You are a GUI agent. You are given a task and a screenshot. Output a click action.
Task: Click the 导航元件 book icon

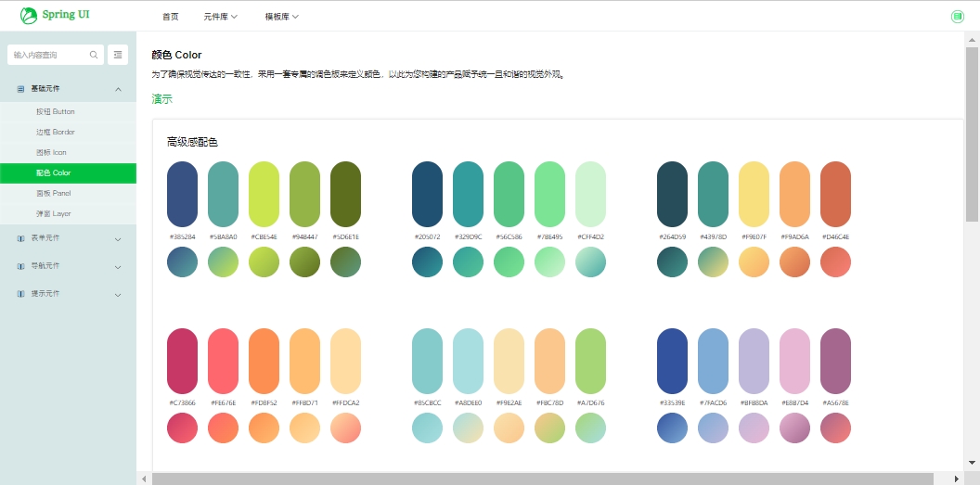click(20, 266)
